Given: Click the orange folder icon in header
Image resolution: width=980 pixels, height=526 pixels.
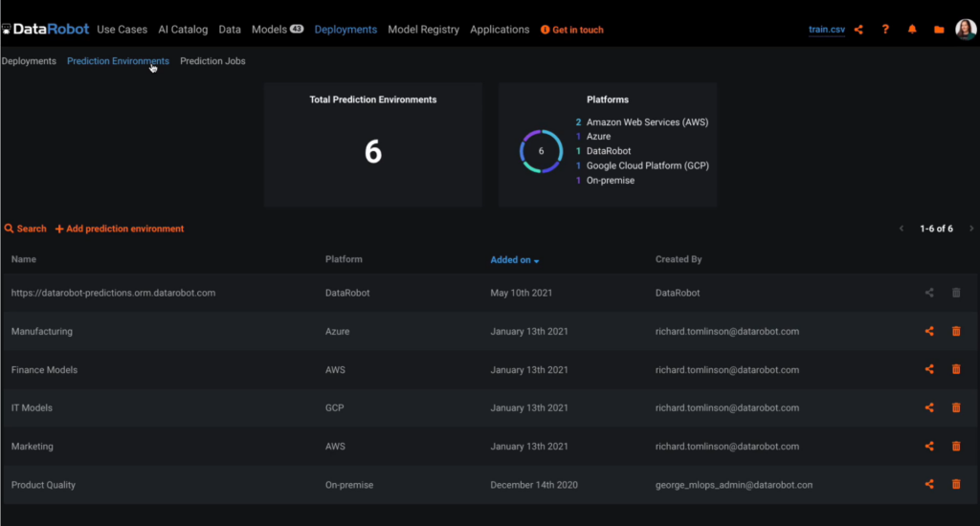Looking at the screenshot, I should (939, 30).
